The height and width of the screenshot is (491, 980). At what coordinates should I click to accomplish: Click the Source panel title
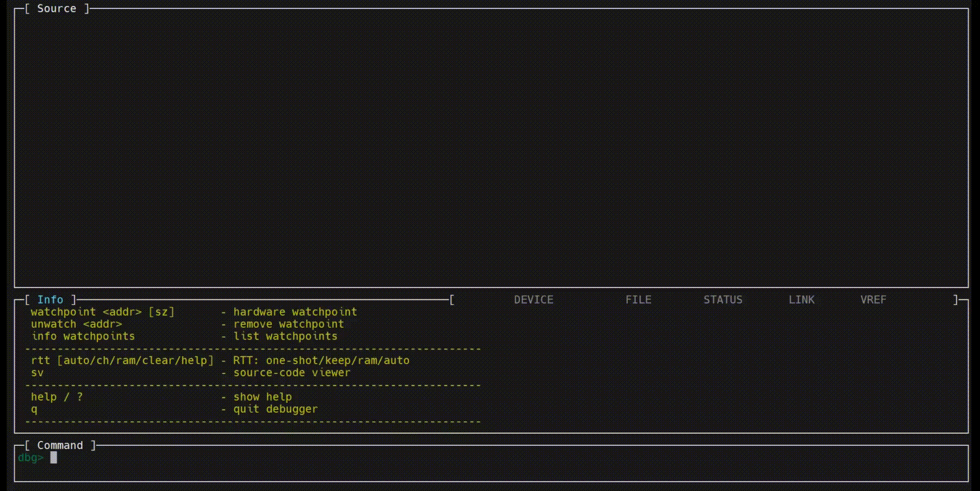pyautogui.click(x=57, y=9)
